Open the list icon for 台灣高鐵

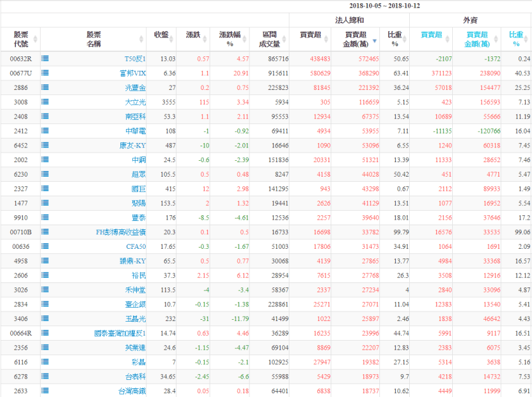coord(46,391)
